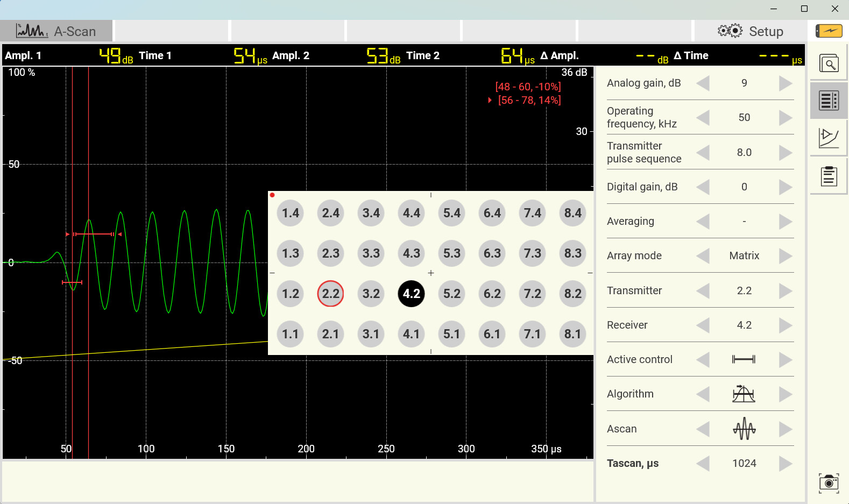Increase the Receiver value with right arrow
The width and height of the screenshot is (849, 504).
pyautogui.click(x=785, y=325)
